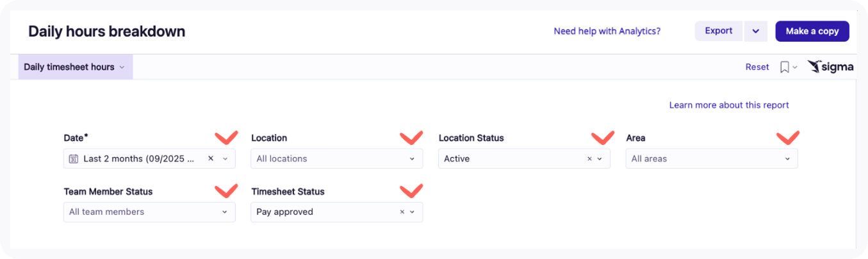
Task: Expand the Area dropdown
Action: point(787,159)
